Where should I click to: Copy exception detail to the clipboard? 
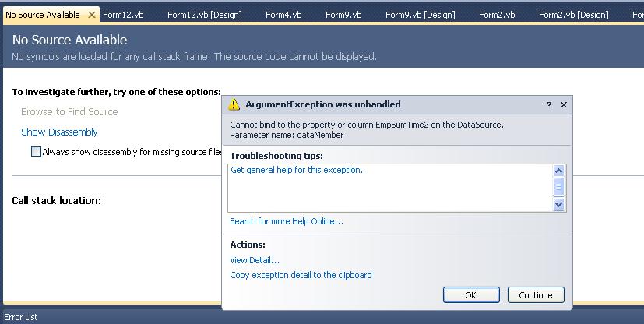301,275
